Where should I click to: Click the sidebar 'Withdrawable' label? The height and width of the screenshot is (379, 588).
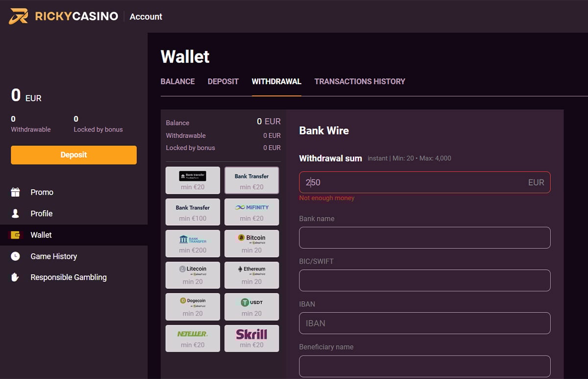31,130
